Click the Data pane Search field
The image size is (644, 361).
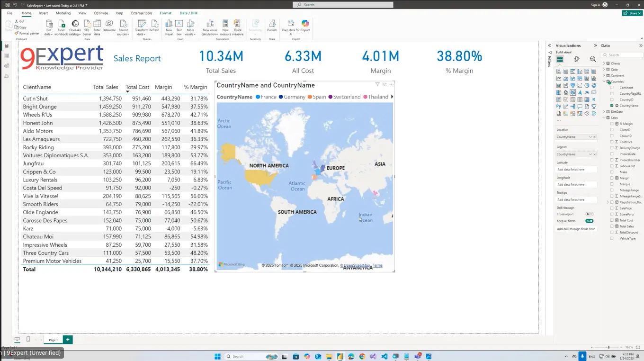[621, 55]
